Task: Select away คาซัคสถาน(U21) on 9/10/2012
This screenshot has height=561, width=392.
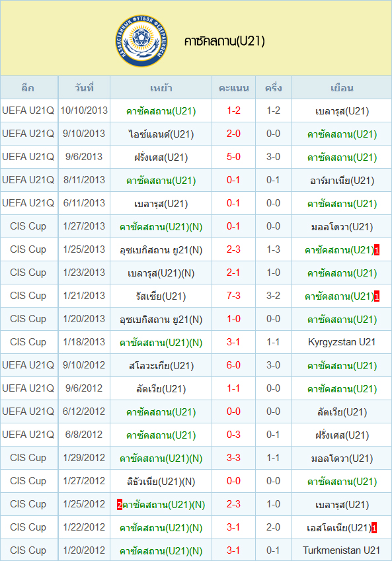Action: 342,366
